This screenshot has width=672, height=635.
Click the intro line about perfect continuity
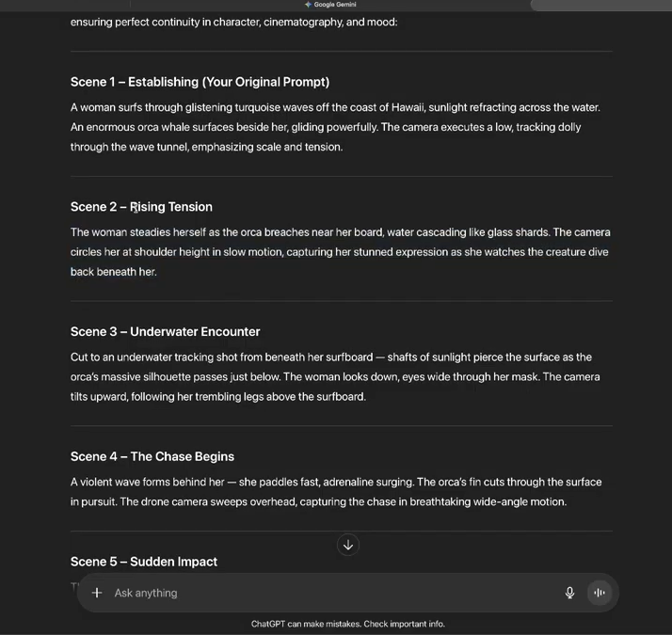pos(233,22)
